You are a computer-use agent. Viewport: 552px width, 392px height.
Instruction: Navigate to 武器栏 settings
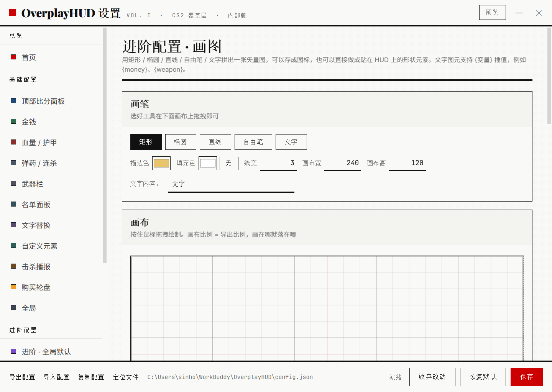51,184
